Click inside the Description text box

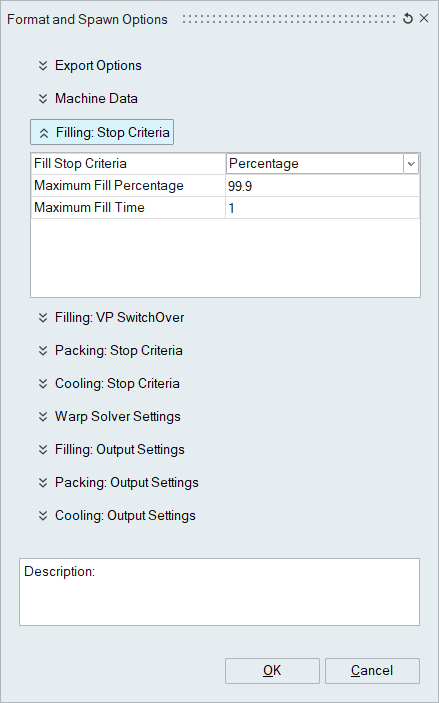point(219,592)
